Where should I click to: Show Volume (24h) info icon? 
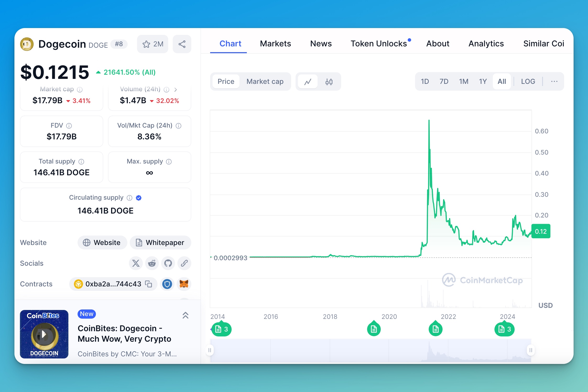point(166,90)
